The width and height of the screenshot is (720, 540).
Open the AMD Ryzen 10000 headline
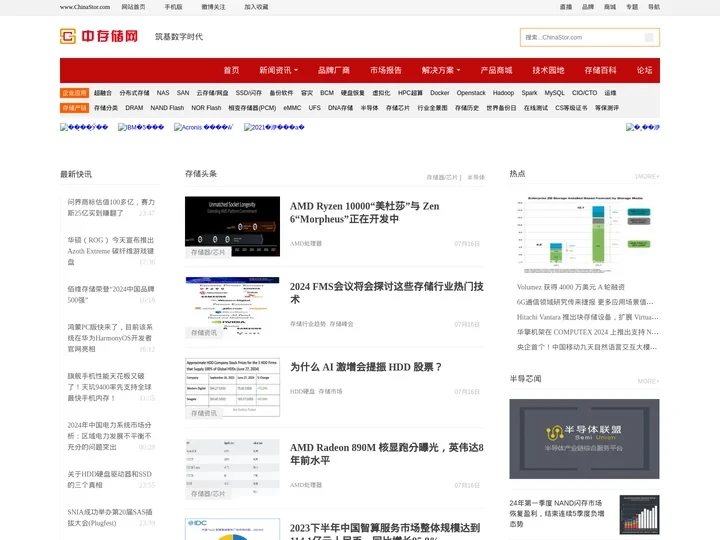365,213
